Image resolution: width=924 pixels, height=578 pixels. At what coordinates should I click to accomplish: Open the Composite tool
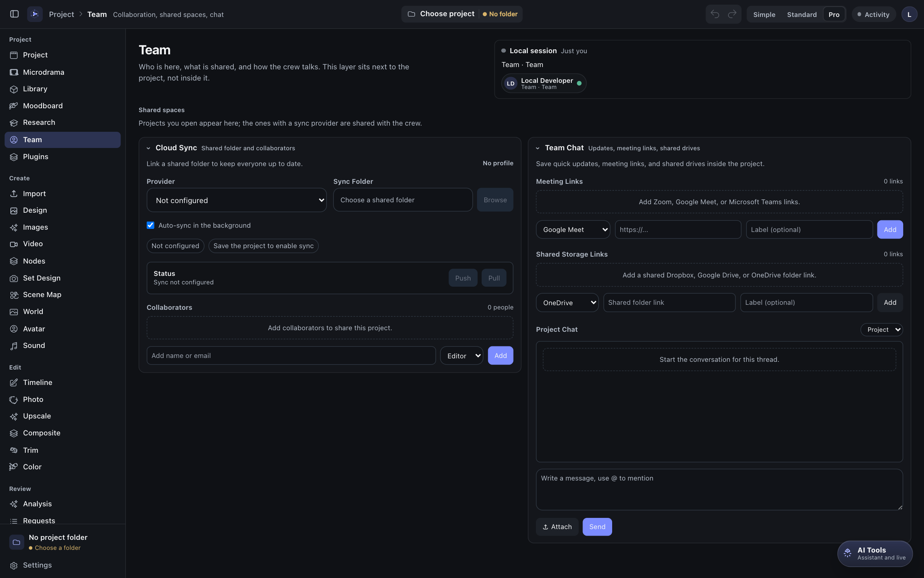tap(62, 433)
